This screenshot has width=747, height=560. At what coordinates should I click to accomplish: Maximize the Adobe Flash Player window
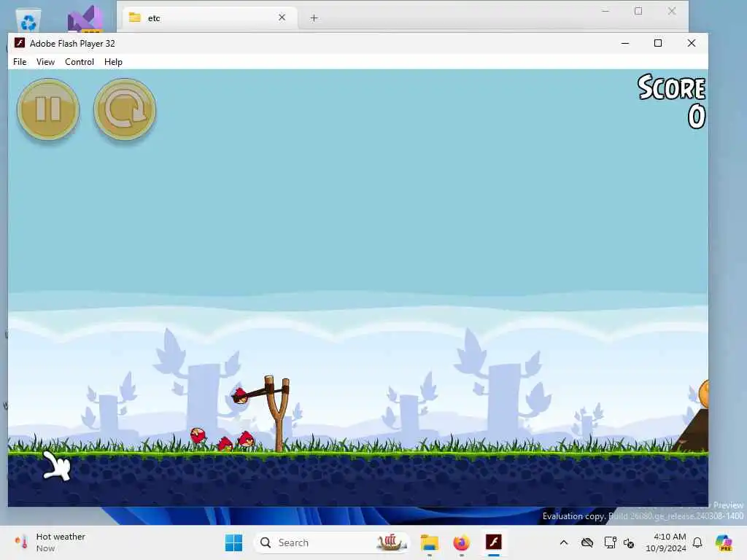pyautogui.click(x=658, y=43)
